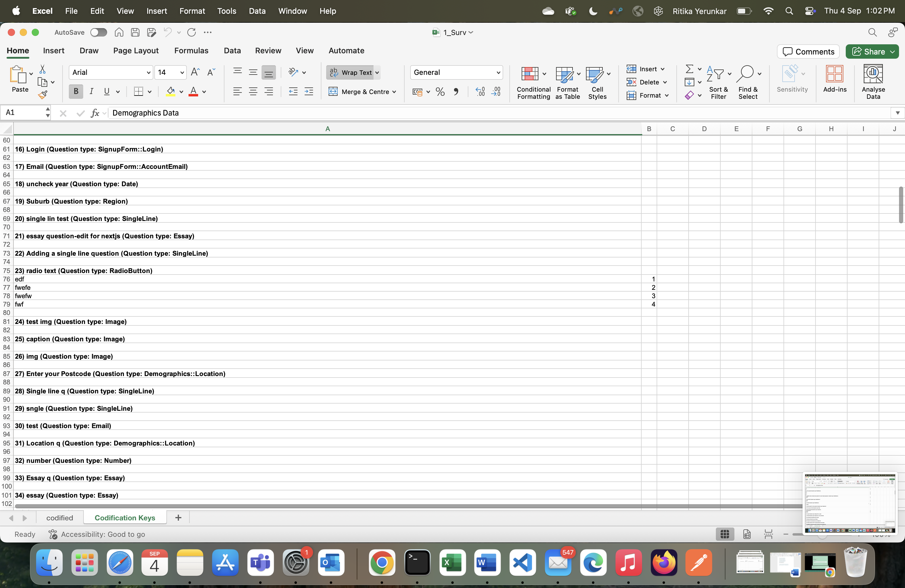Click the Cut scissors icon

(x=42, y=69)
